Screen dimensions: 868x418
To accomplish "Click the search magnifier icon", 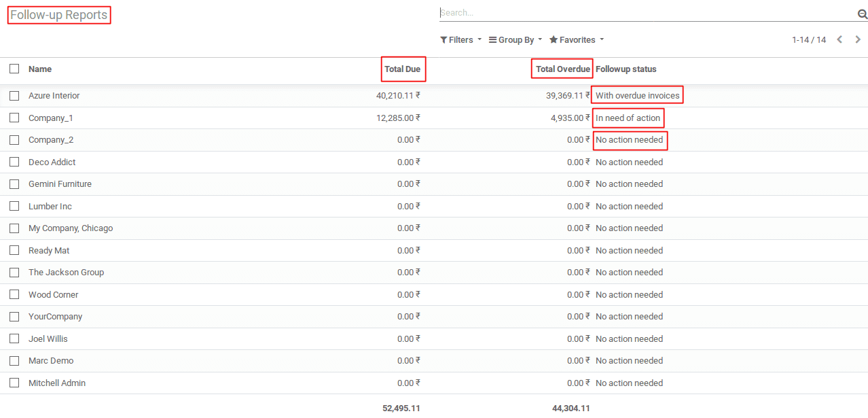I will [x=863, y=14].
